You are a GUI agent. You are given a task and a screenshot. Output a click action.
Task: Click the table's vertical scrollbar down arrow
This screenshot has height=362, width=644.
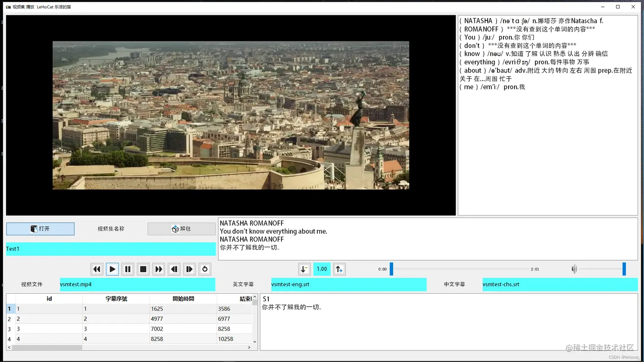click(255, 342)
